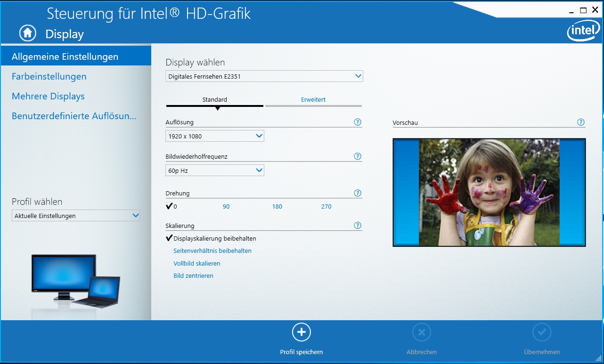The width and height of the screenshot is (604, 364).
Task: Open Allgemeine Einstellungen section
Action: point(76,57)
